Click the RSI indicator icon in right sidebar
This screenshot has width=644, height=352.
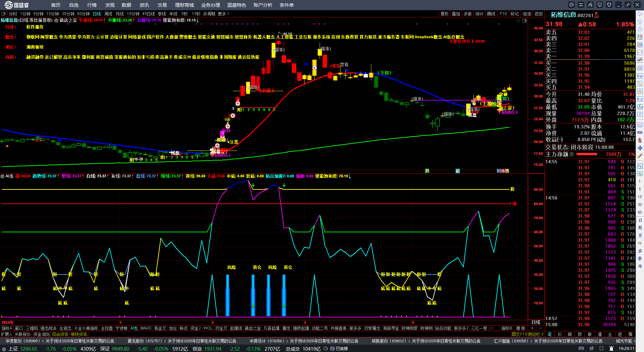click(640, 132)
